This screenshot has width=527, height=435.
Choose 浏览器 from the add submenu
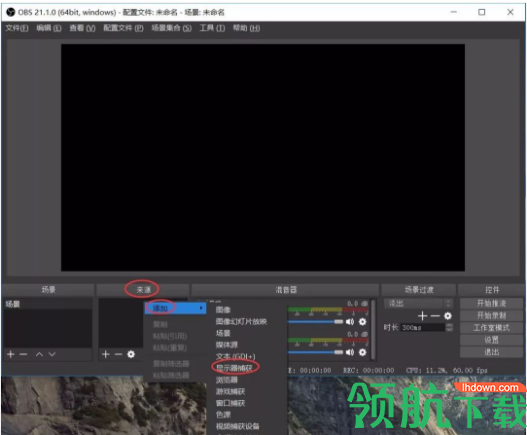[227, 380]
